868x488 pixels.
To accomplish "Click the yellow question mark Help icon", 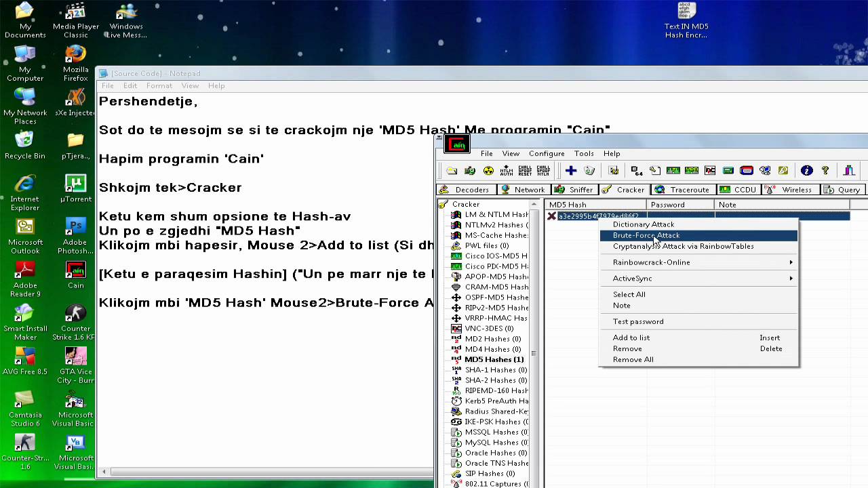I will [x=825, y=171].
